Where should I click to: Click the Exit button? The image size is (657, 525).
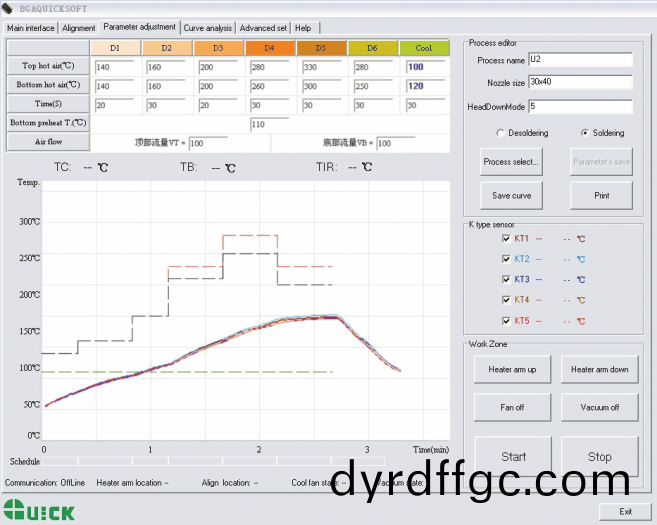point(625,511)
